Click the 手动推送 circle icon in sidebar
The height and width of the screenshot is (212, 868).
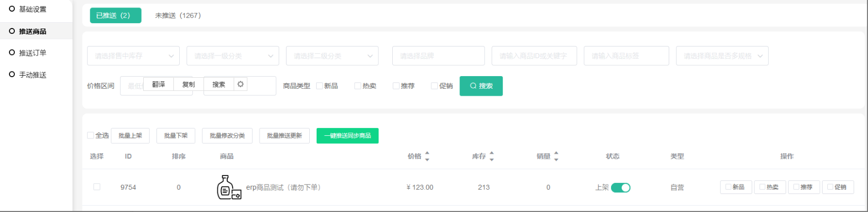click(x=12, y=75)
